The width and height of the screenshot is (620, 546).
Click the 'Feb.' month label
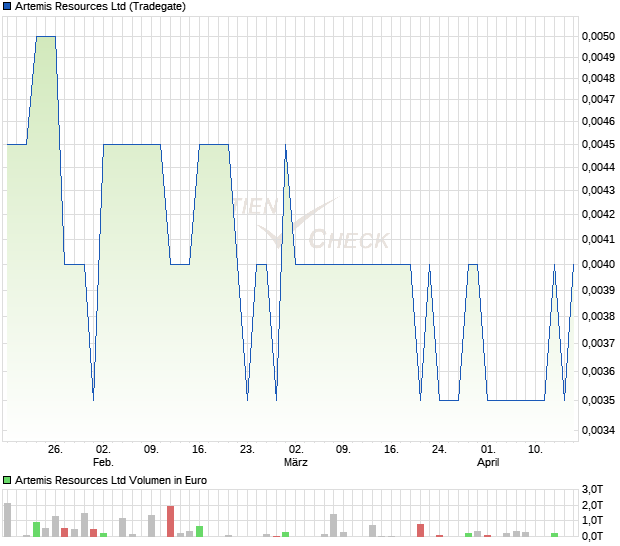click(x=103, y=462)
